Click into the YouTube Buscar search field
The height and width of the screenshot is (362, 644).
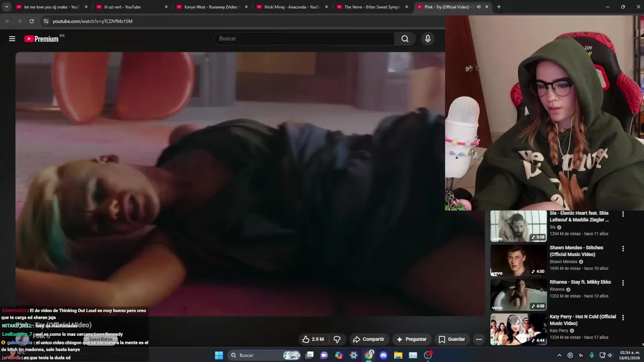click(304, 39)
